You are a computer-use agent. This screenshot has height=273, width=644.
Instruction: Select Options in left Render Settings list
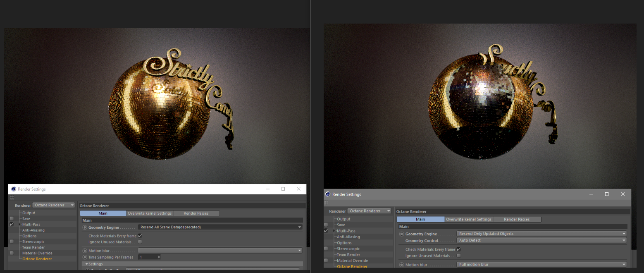click(x=29, y=236)
